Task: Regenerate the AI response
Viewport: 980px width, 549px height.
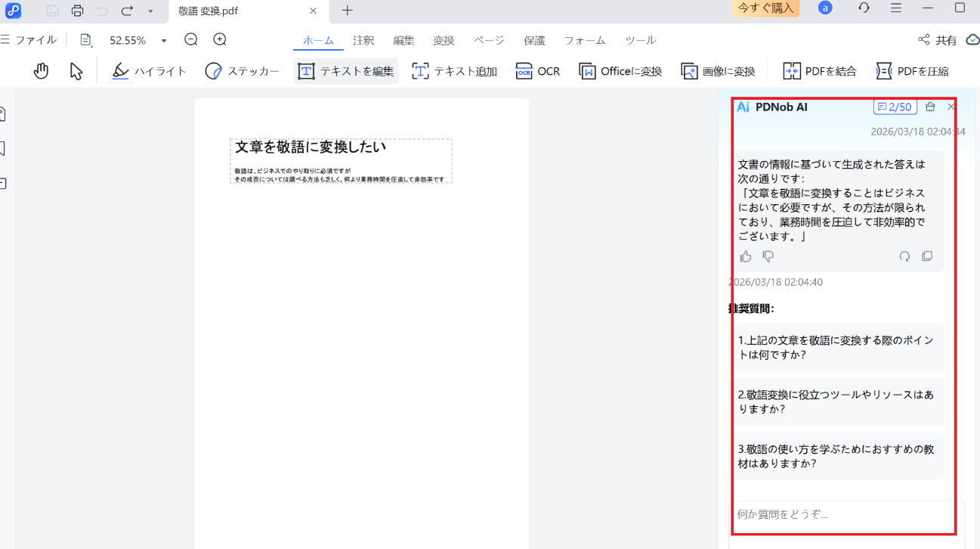Action: (904, 256)
